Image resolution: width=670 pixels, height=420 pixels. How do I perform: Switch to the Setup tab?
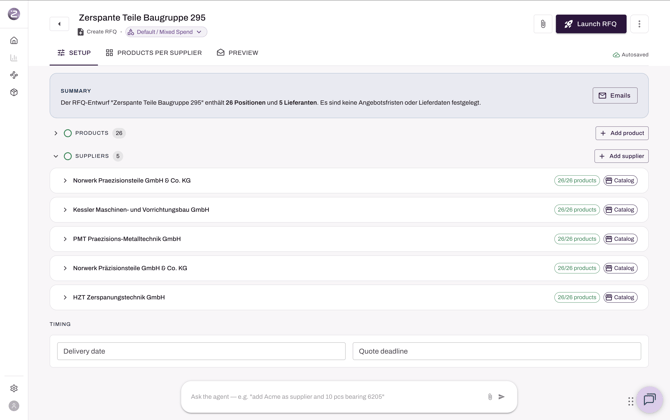click(74, 53)
